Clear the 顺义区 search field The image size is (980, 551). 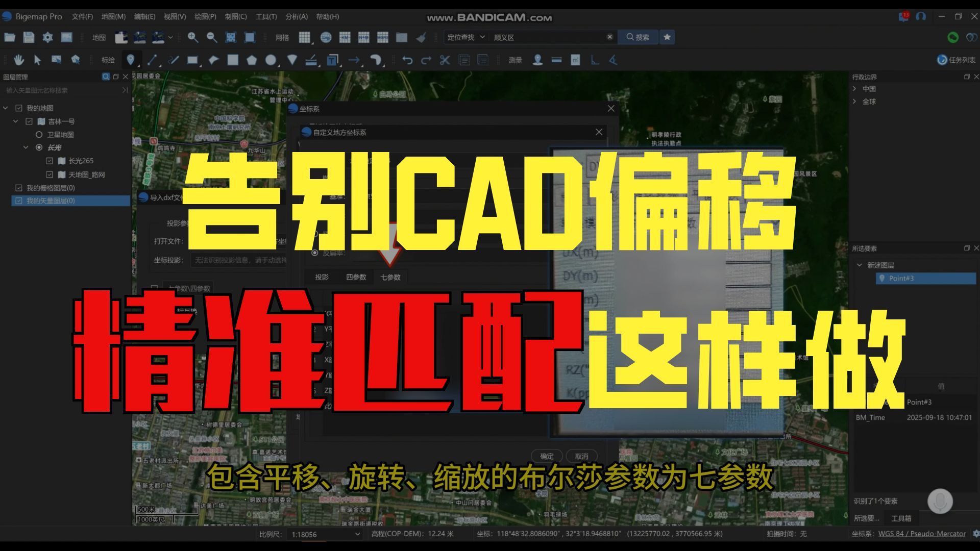point(609,37)
